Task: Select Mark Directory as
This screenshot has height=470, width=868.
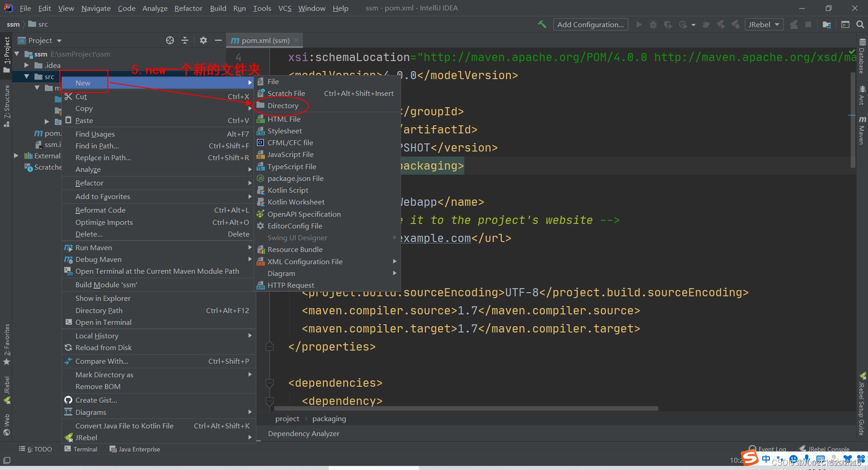Action: tap(158, 375)
